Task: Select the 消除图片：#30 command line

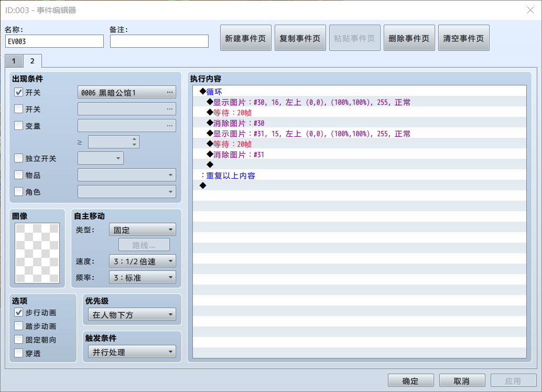Action: pos(360,123)
